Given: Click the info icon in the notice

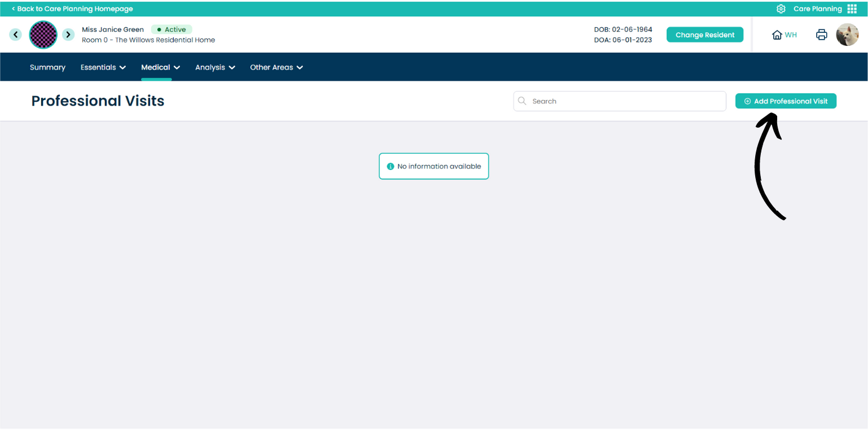Looking at the screenshot, I should point(390,167).
